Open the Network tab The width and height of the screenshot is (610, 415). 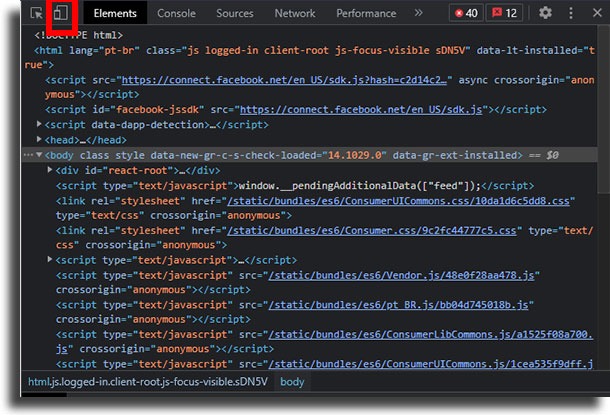click(295, 13)
